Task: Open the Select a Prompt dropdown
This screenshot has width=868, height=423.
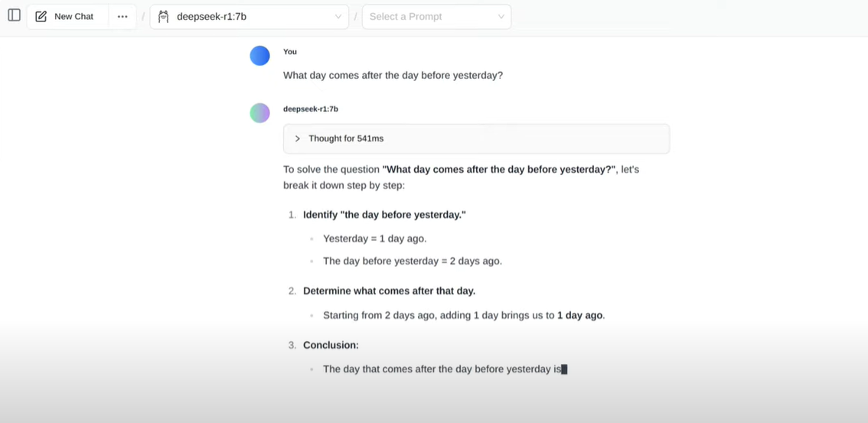Action: (437, 17)
